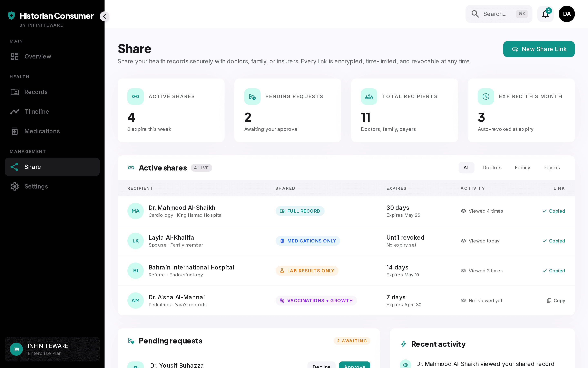Viewport: 588px width, 368px height.
Task: Click the Recipient column header
Action: click(x=140, y=188)
